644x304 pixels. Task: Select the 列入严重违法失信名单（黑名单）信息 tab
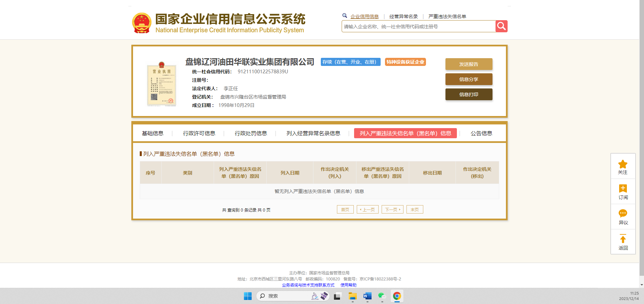[x=405, y=133]
